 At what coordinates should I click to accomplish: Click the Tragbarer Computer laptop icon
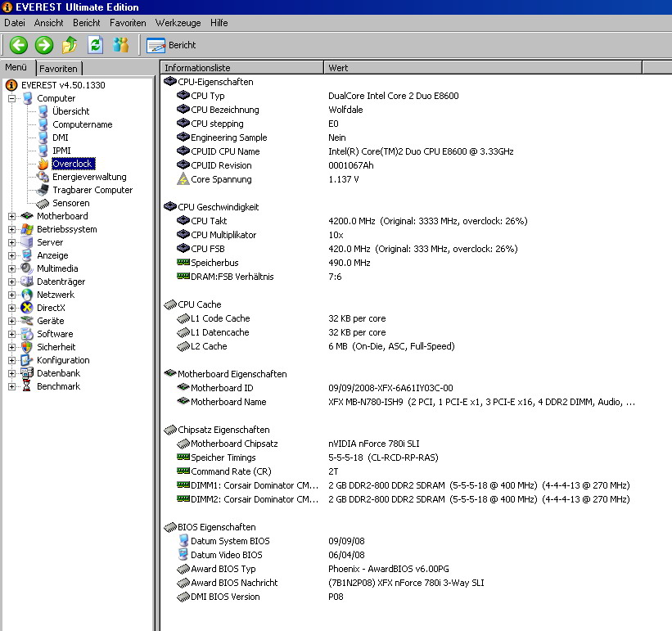[43, 190]
